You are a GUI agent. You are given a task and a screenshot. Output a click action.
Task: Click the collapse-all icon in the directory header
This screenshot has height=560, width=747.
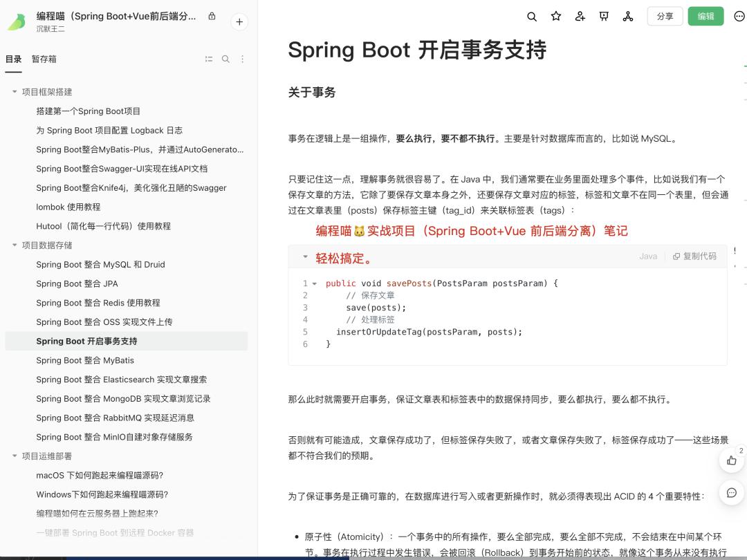point(209,59)
